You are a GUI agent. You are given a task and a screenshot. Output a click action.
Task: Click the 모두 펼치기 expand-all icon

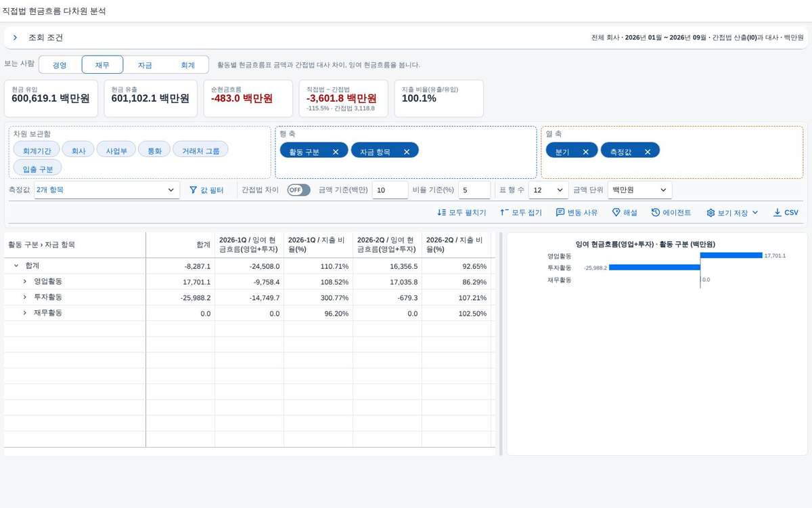click(442, 213)
